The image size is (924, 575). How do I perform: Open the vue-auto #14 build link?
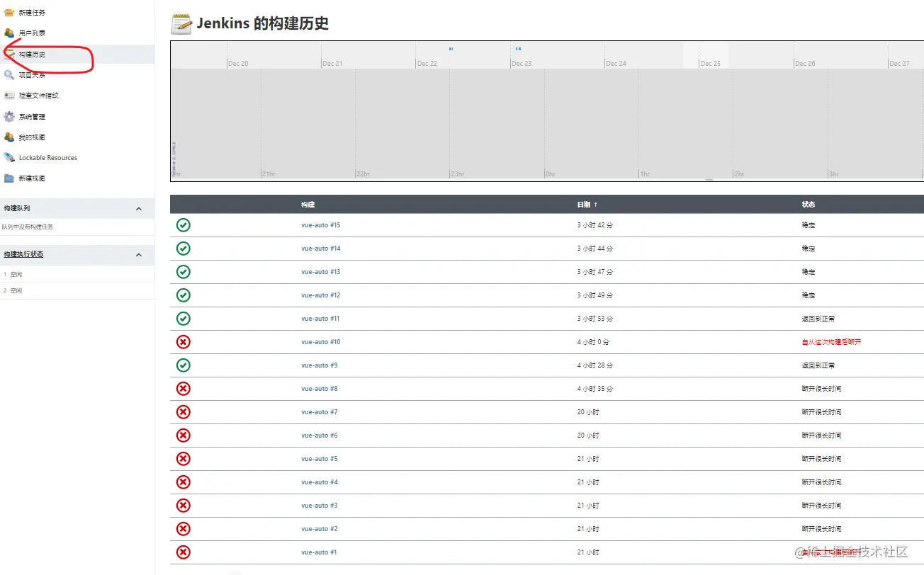tap(321, 249)
